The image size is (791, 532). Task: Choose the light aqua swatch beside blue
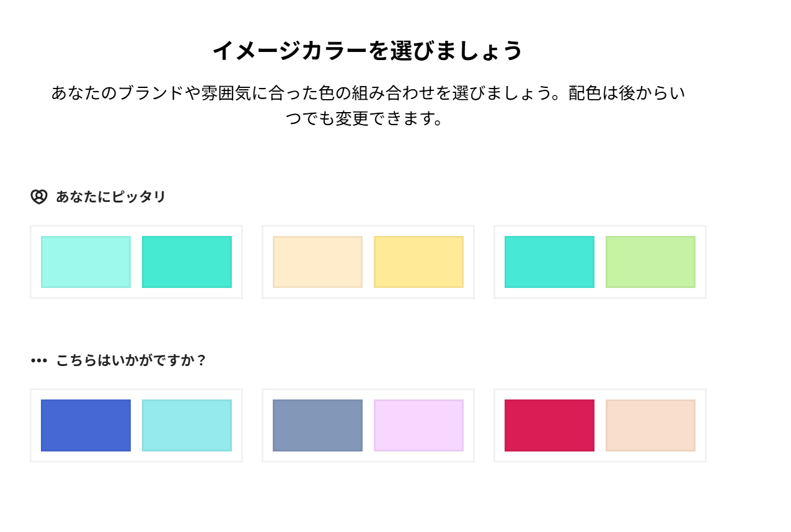187,425
